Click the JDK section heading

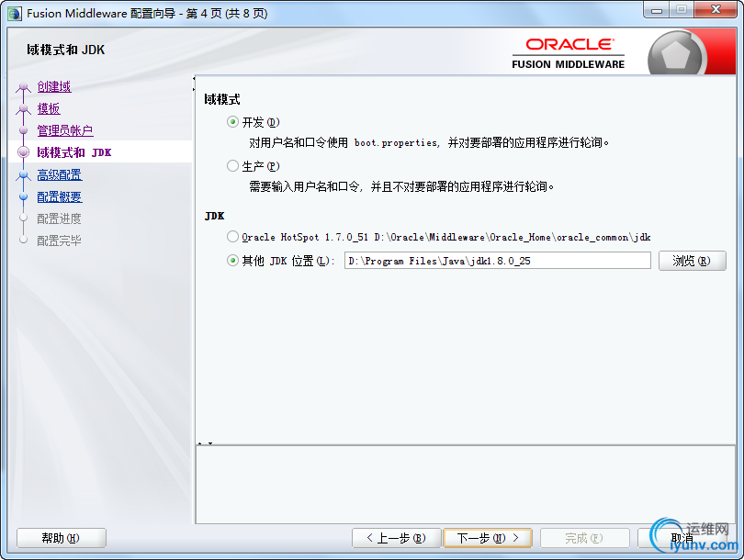[x=214, y=217]
